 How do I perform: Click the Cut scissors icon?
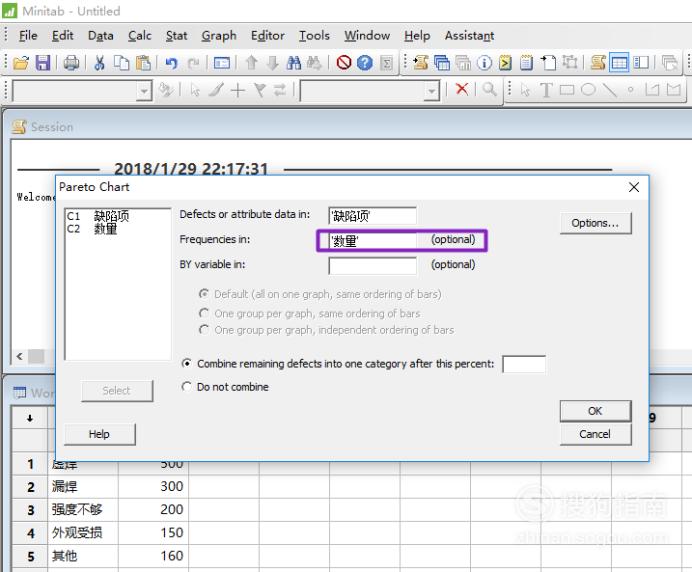(x=99, y=63)
